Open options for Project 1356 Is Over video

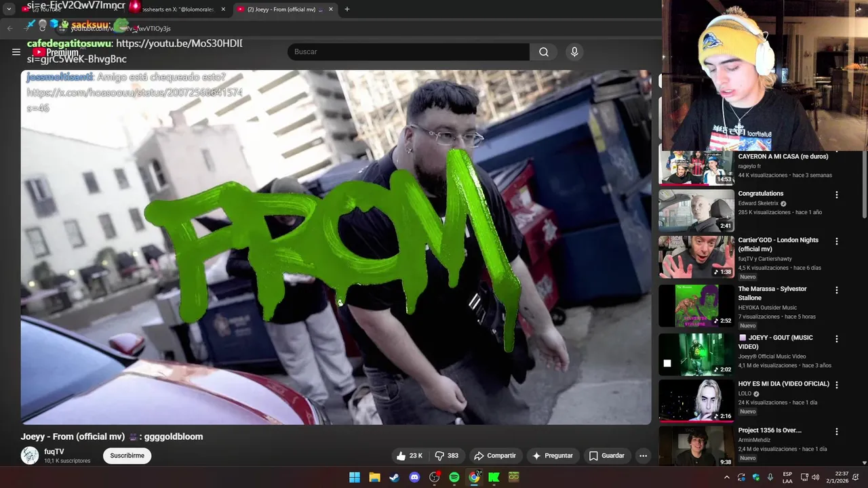coord(836,431)
